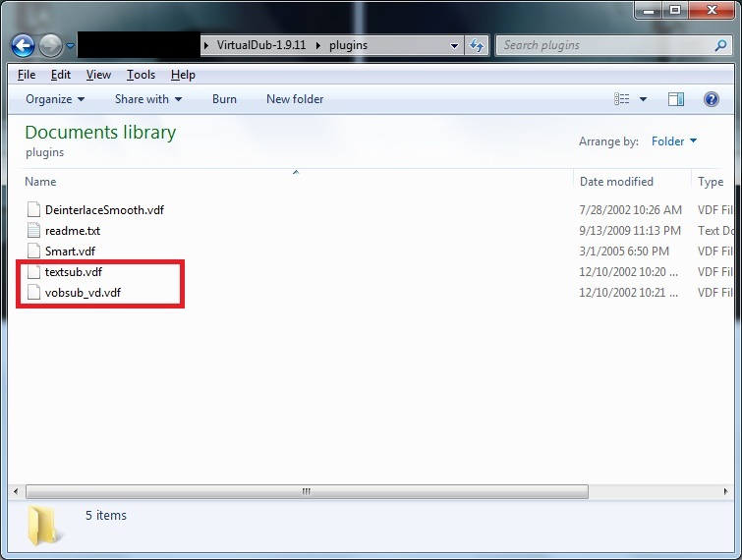Go back with the Back arrow button

(23, 46)
